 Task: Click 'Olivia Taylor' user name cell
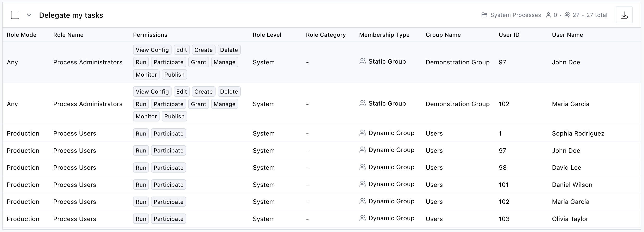pyautogui.click(x=570, y=219)
